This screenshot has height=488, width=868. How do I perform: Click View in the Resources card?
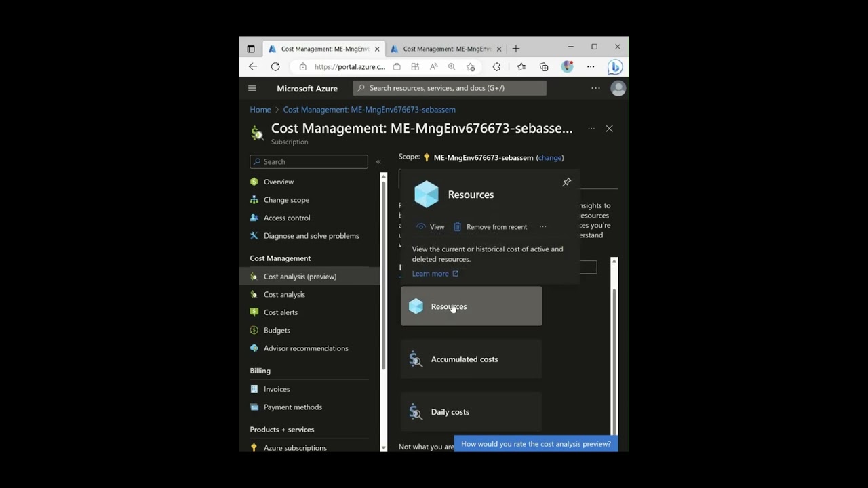coord(431,226)
